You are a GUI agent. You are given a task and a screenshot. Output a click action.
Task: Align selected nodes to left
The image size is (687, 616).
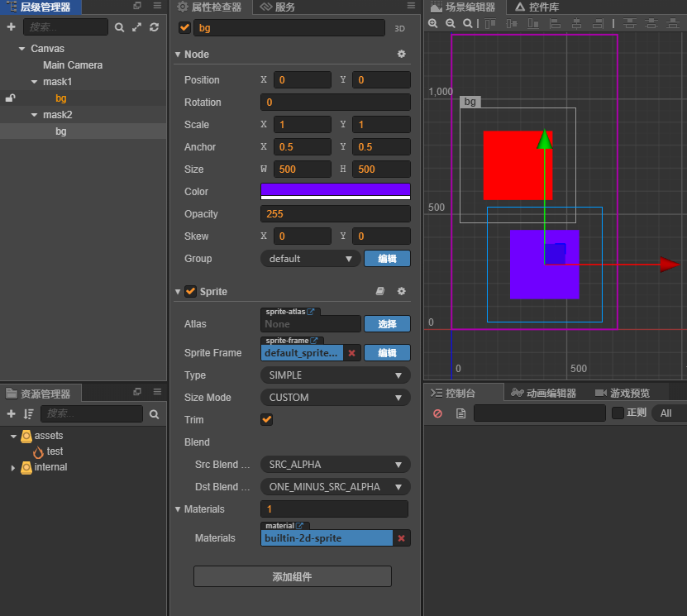tap(555, 23)
